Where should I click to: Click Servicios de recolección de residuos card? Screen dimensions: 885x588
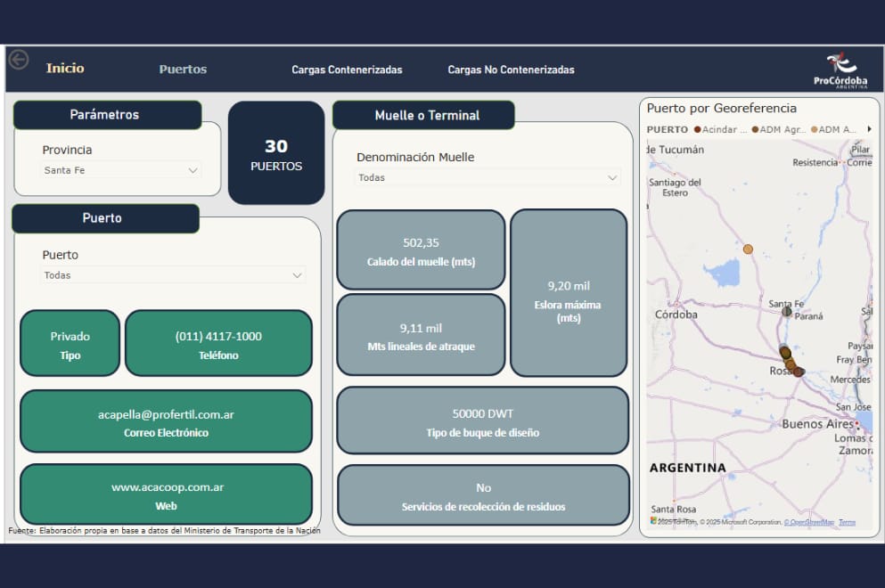click(x=483, y=494)
